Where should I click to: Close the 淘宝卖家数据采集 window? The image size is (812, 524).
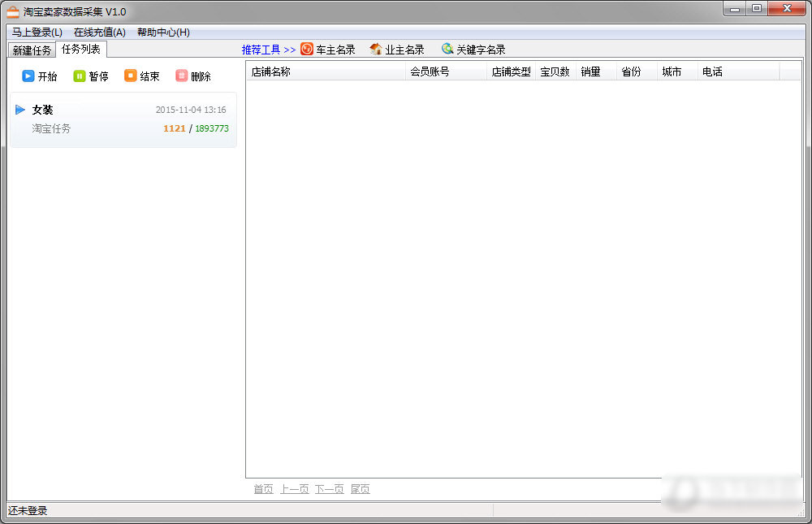point(787,9)
